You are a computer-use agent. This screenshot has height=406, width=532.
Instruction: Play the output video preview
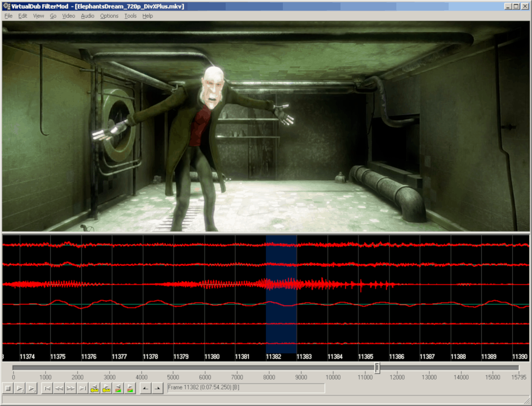tap(31, 389)
